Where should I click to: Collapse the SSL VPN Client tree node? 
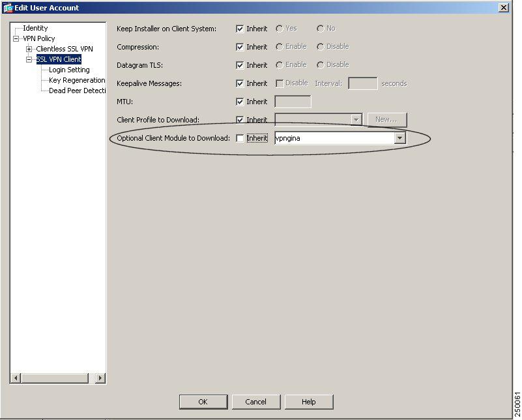pos(29,59)
